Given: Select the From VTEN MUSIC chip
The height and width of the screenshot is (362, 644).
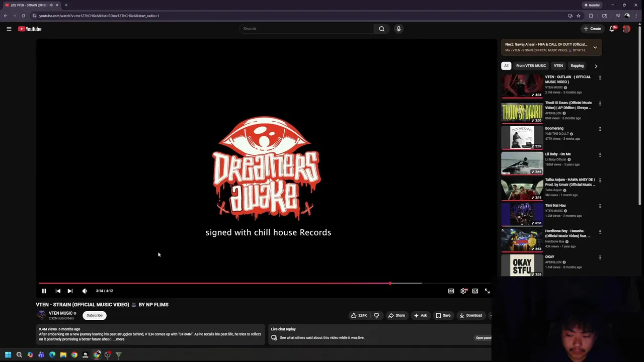Looking at the screenshot, I should (x=531, y=66).
